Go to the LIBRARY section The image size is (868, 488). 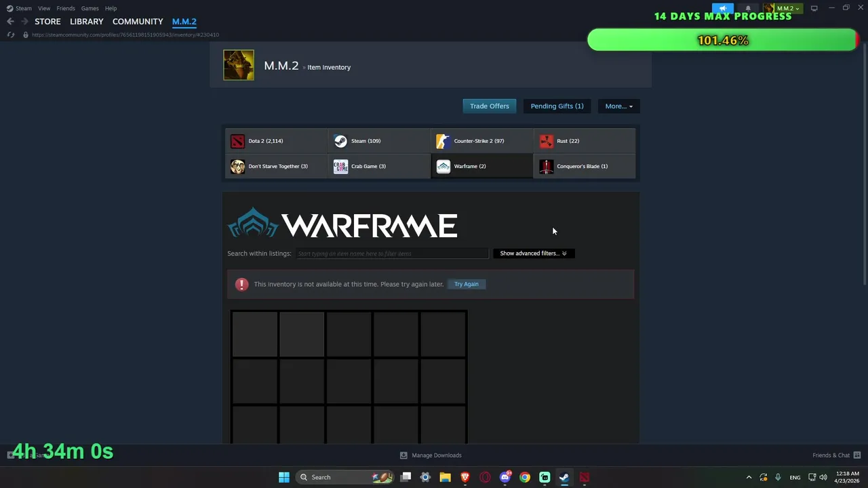tap(87, 22)
